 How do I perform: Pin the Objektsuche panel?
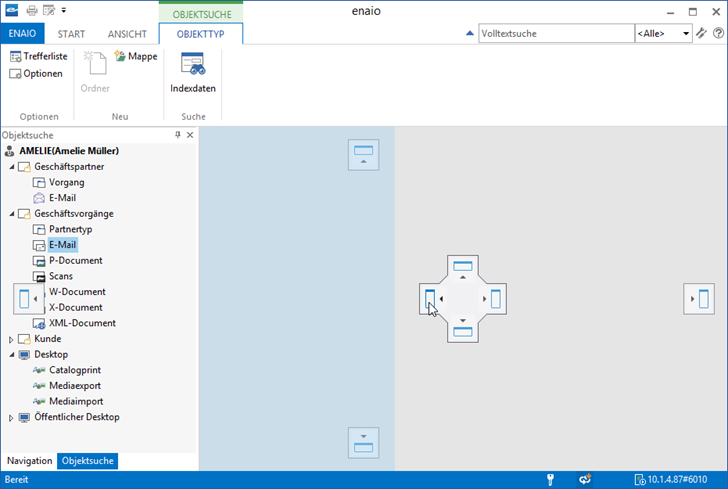[178, 135]
